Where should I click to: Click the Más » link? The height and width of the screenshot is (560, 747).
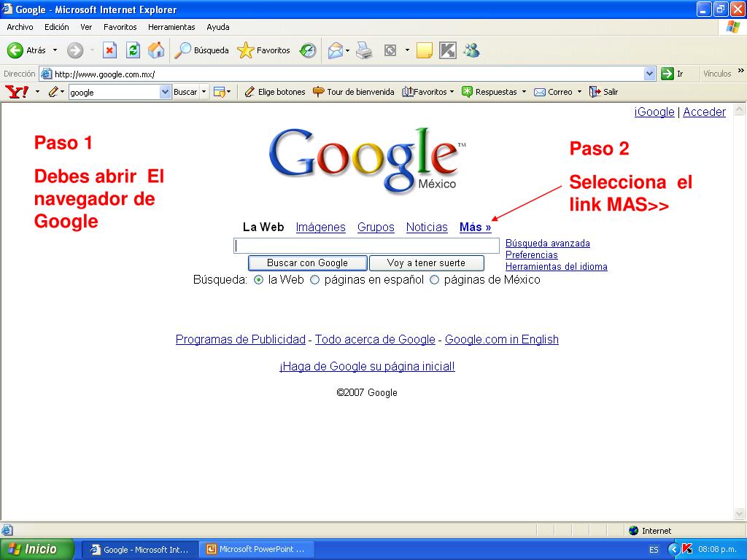point(475,227)
